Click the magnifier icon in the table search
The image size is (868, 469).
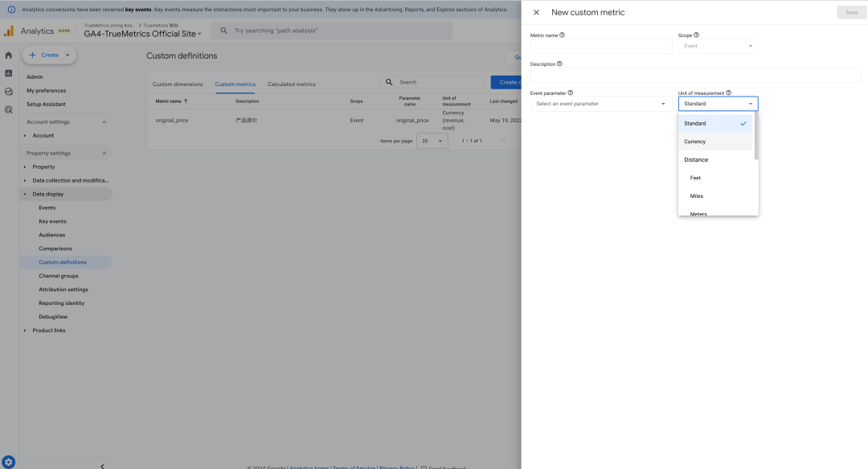[x=389, y=82]
